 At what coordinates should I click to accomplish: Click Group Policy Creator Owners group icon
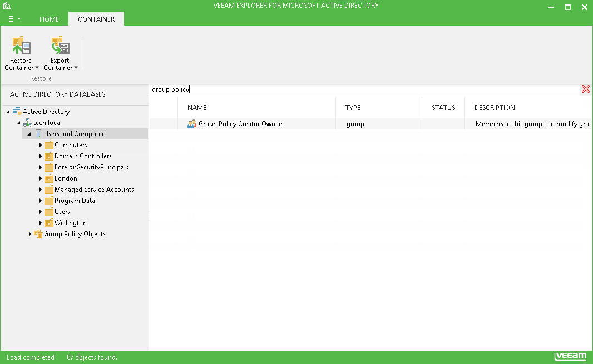[192, 124]
